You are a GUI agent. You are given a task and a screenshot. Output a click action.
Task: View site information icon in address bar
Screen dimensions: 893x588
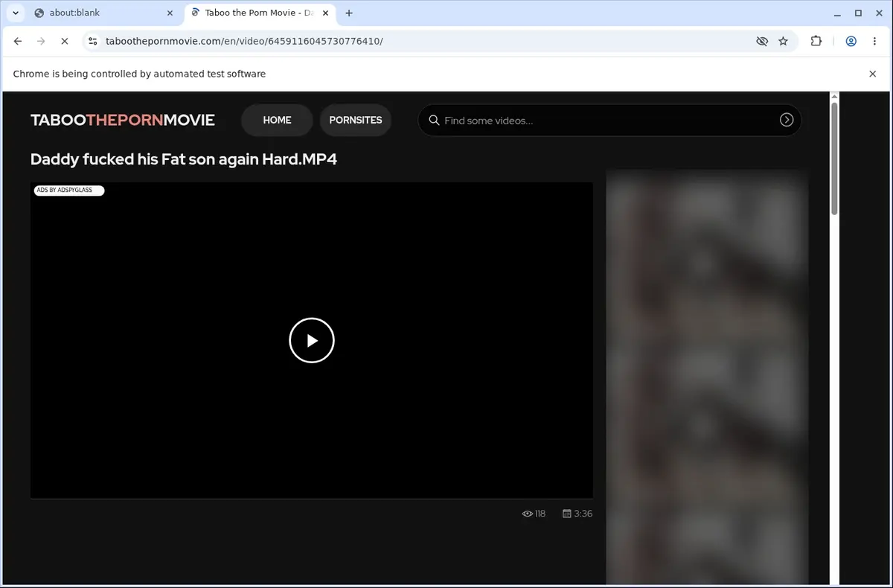click(x=92, y=42)
